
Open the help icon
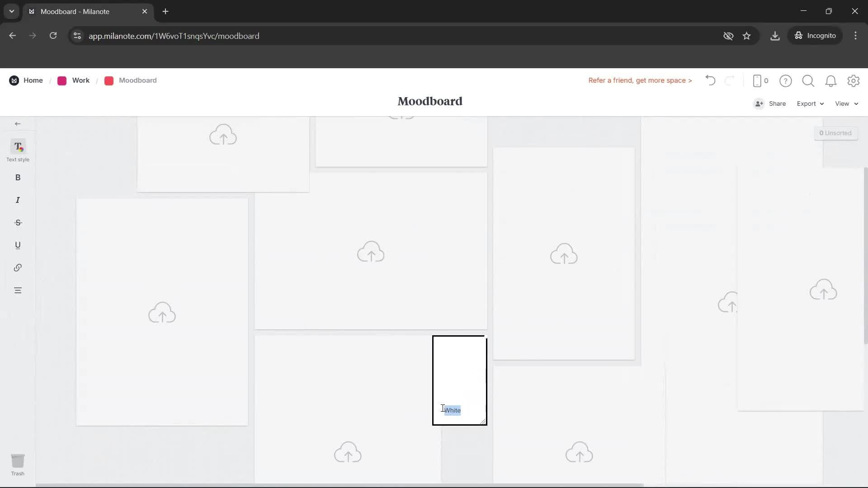point(786,80)
